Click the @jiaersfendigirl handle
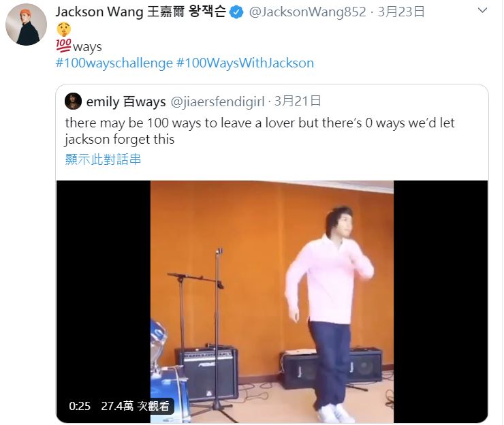 (x=217, y=101)
